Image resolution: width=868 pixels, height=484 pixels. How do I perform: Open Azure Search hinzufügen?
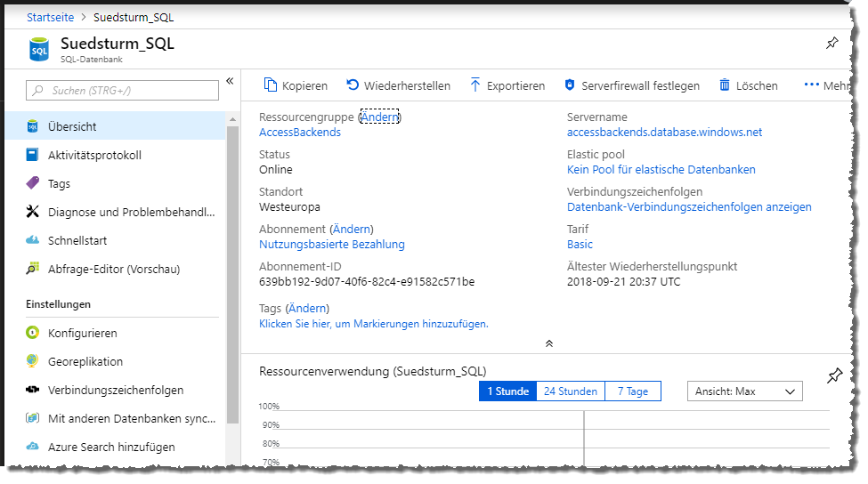tap(115, 447)
